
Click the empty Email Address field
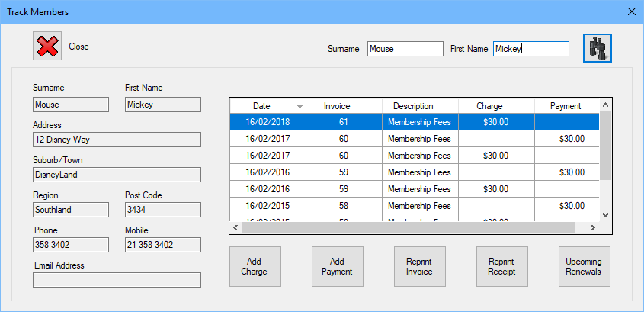click(x=117, y=280)
